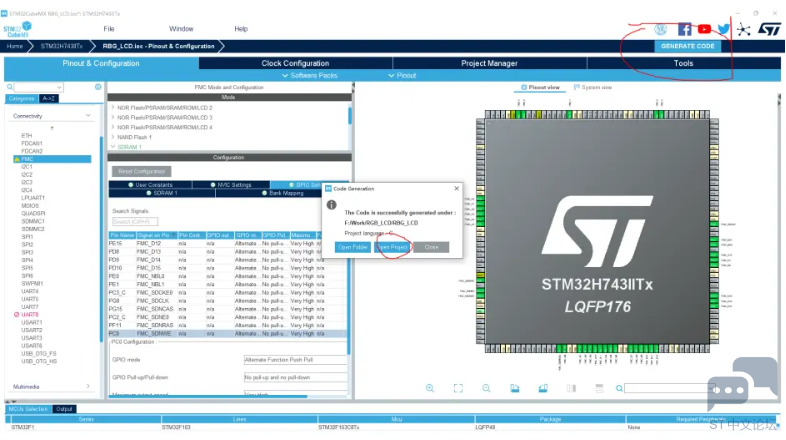Screen dimensions: 786x440
Task: Open the Window menu
Action: tap(181, 29)
